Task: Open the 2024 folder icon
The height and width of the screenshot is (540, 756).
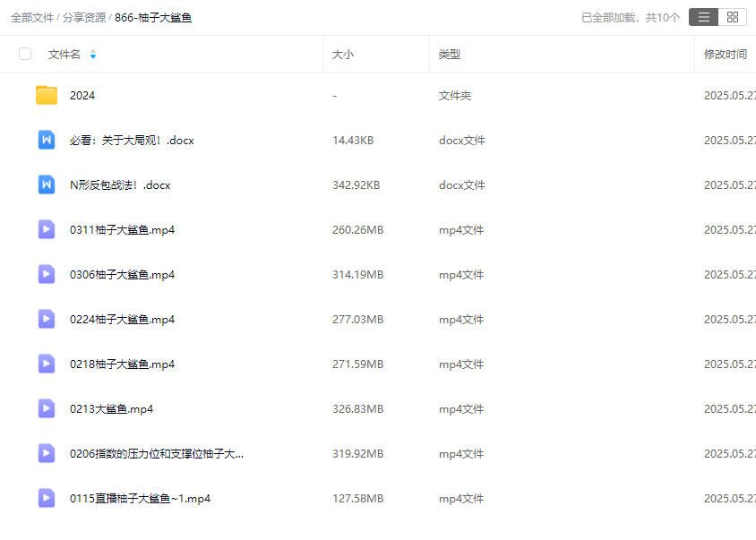Action: point(47,95)
